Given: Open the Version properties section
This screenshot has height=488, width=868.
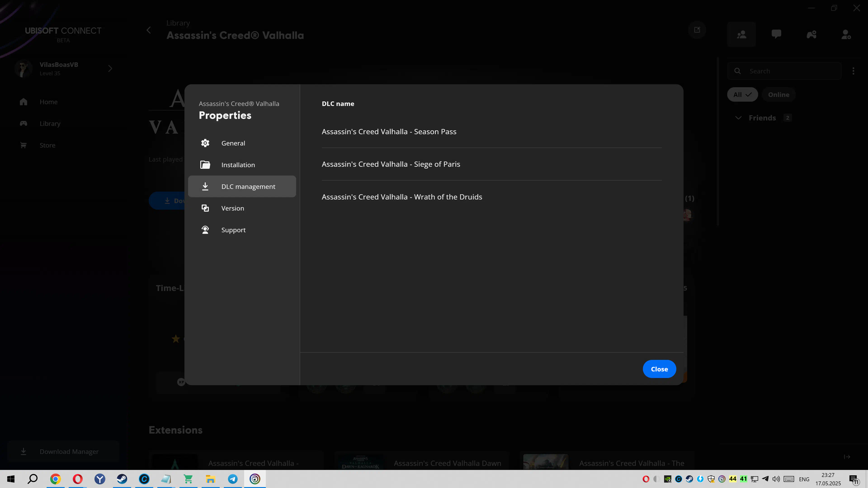Looking at the screenshot, I should [242, 208].
